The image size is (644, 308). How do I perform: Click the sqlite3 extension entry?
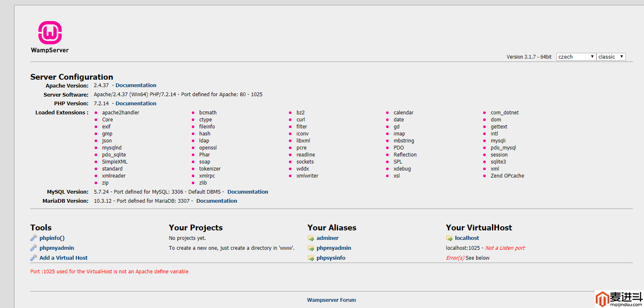(x=499, y=162)
